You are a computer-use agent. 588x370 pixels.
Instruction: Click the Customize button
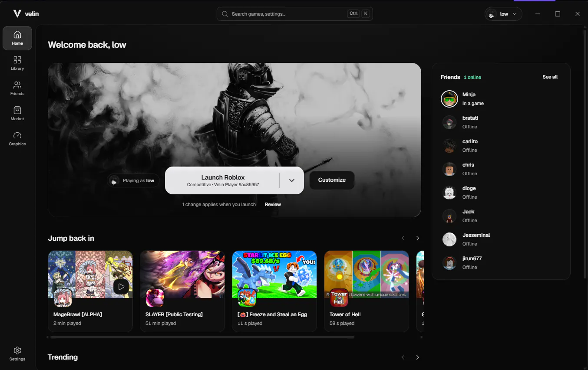(x=332, y=180)
